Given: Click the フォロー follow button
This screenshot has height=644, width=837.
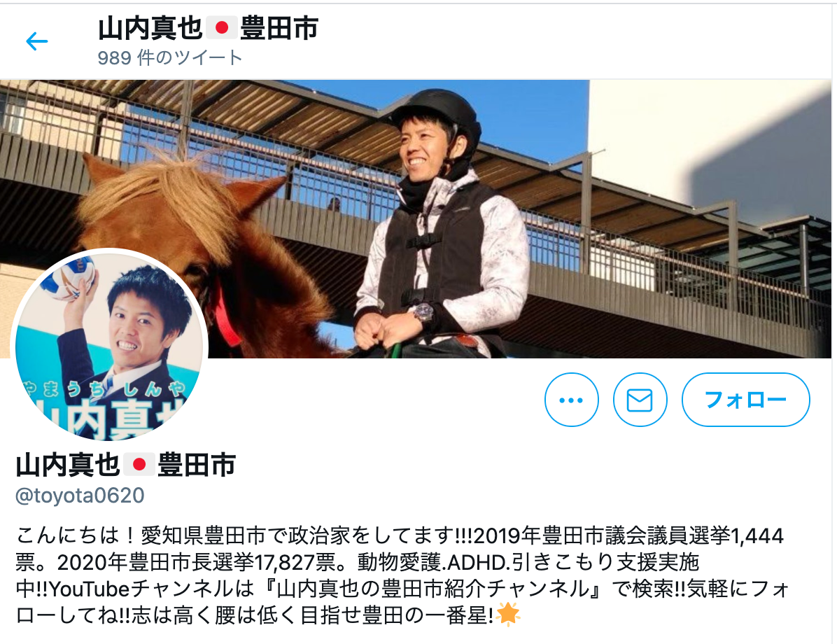Looking at the screenshot, I should 746,400.
